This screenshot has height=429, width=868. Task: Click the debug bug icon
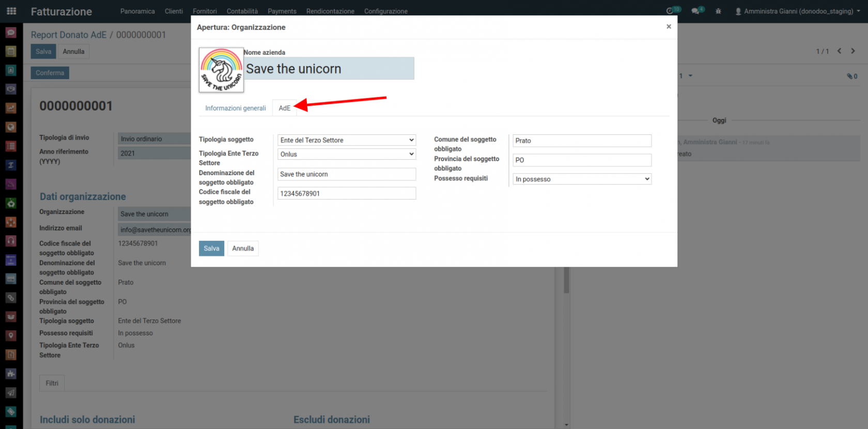[718, 11]
